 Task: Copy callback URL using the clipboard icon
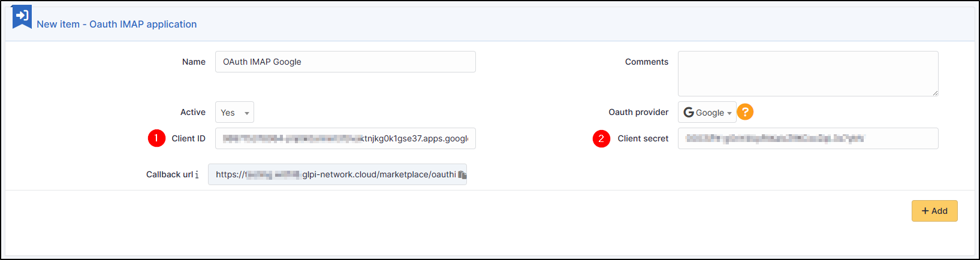coord(462,175)
